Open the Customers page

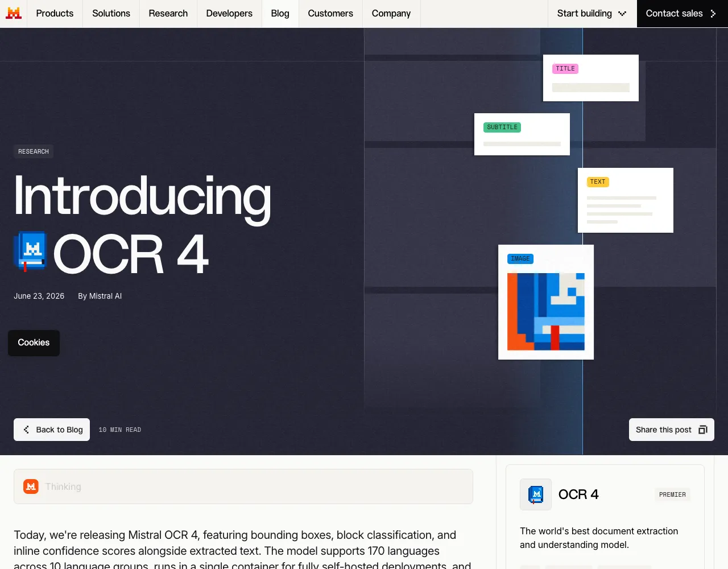coord(330,13)
